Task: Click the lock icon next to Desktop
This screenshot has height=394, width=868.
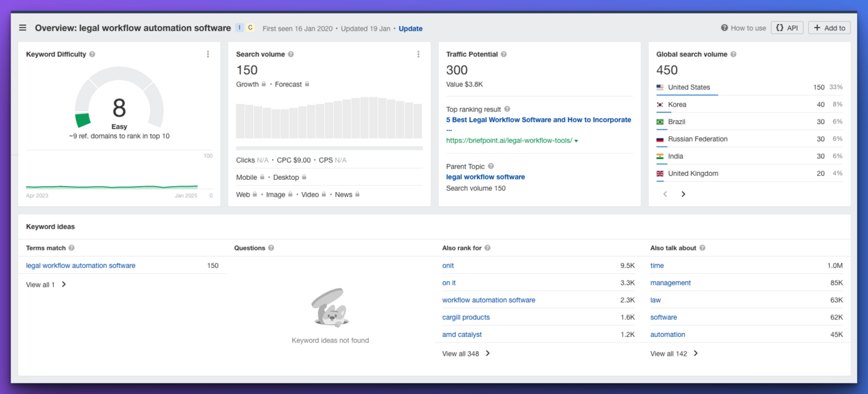Action: [304, 177]
